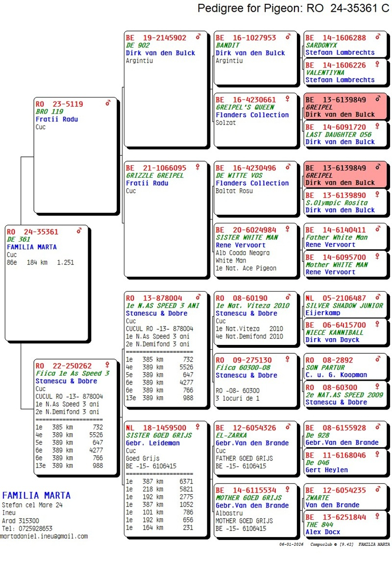Click the male symbol on EL-ZARKA card
The image size is (392, 563).
tap(288, 427)
